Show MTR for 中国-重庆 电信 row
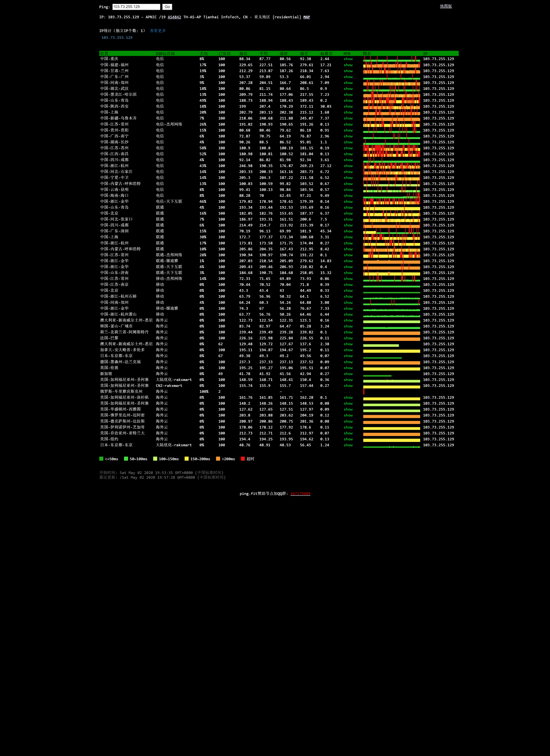 (x=348, y=59)
